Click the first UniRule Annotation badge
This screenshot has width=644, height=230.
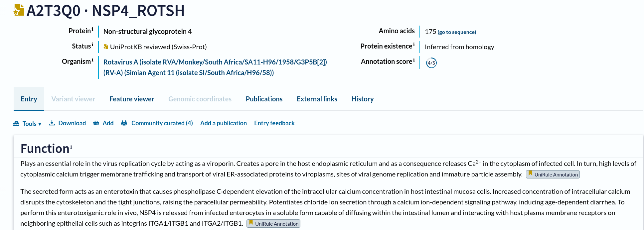(553, 174)
